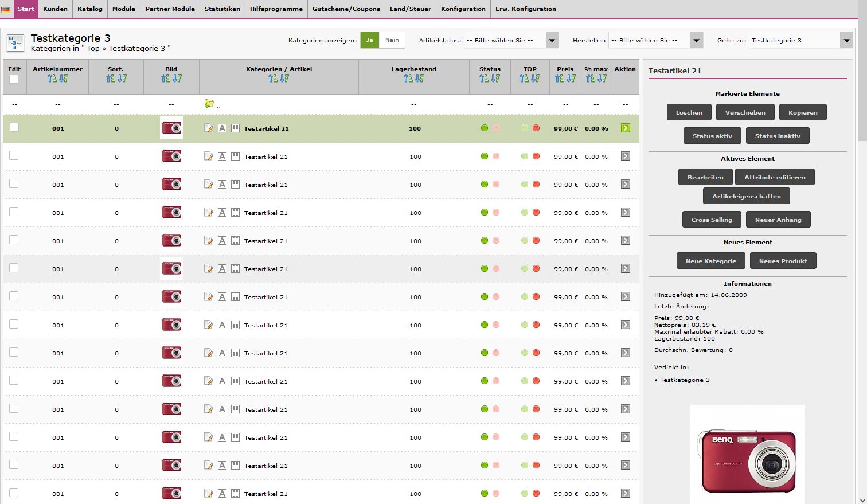Click red TOP indicator dot in highlighted row
Viewport: 867px width, 504px height.
point(536,128)
